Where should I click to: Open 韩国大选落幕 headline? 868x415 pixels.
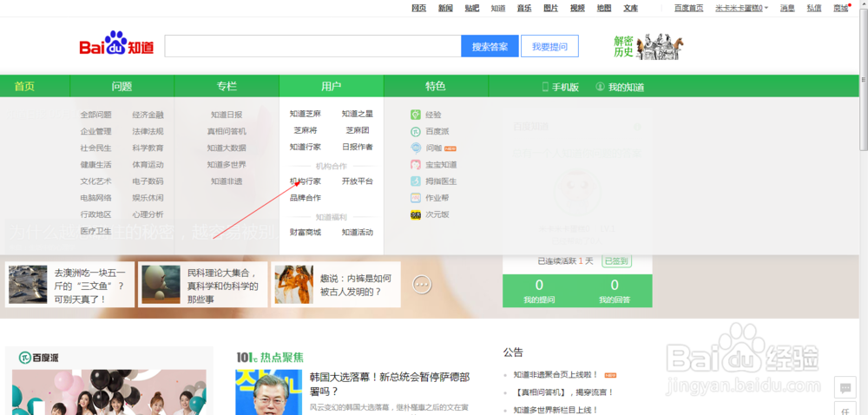[x=390, y=385]
